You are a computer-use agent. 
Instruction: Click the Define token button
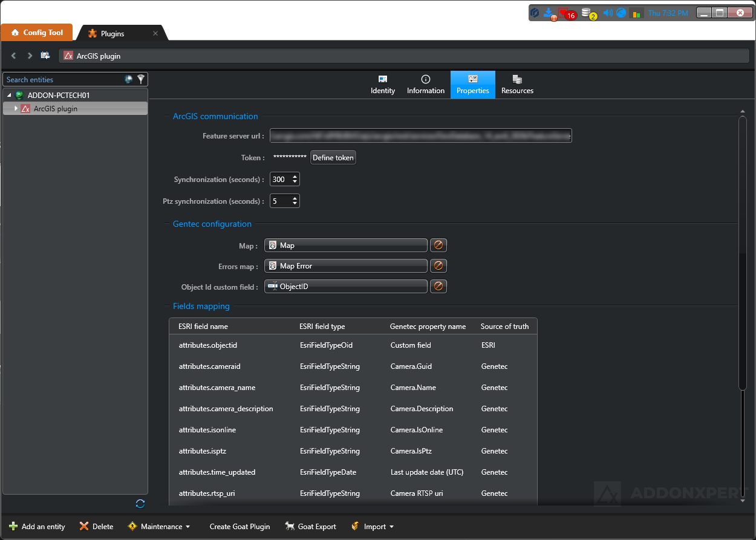pyautogui.click(x=333, y=158)
